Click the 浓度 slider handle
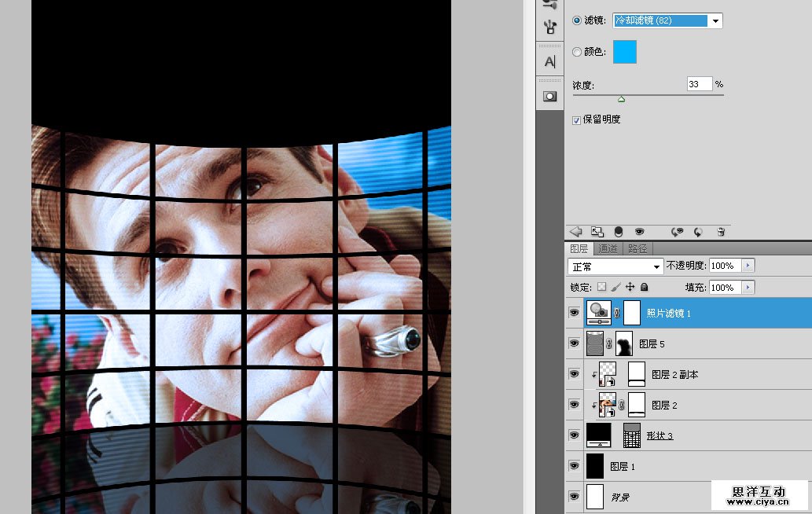This screenshot has width=812, height=514. pos(622,99)
